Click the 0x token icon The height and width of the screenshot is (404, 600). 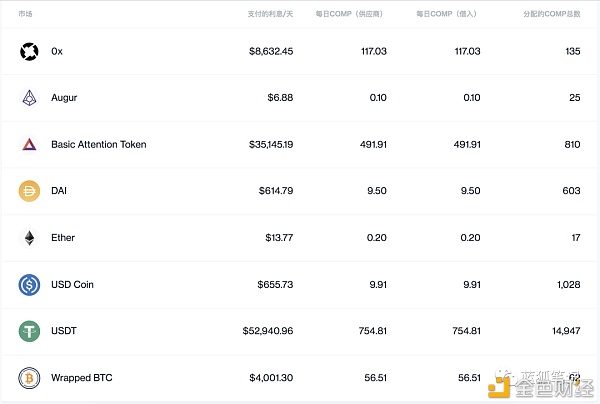click(29, 51)
